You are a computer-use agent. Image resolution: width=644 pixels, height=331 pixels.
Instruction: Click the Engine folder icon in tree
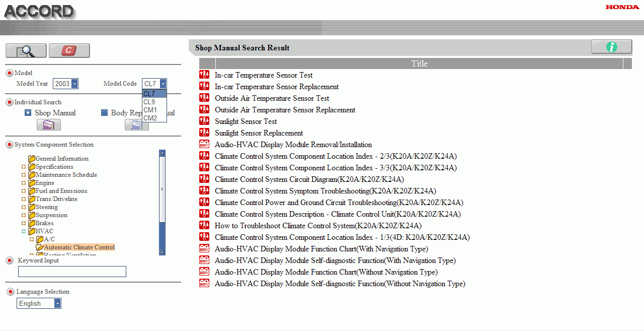pos(32,183)
